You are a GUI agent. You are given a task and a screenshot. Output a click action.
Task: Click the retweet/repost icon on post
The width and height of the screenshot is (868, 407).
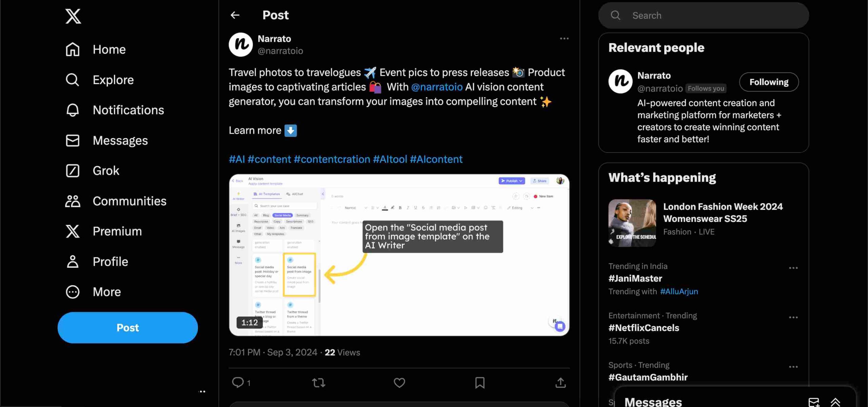coord(319,383)
